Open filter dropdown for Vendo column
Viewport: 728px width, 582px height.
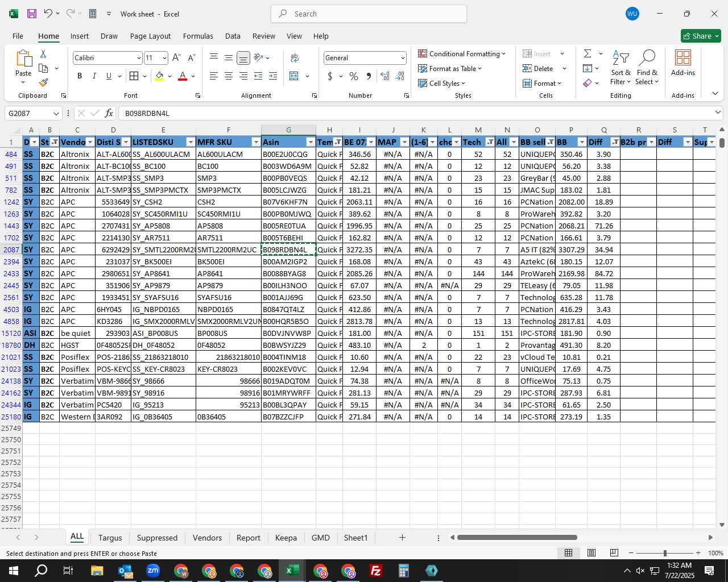90,142
